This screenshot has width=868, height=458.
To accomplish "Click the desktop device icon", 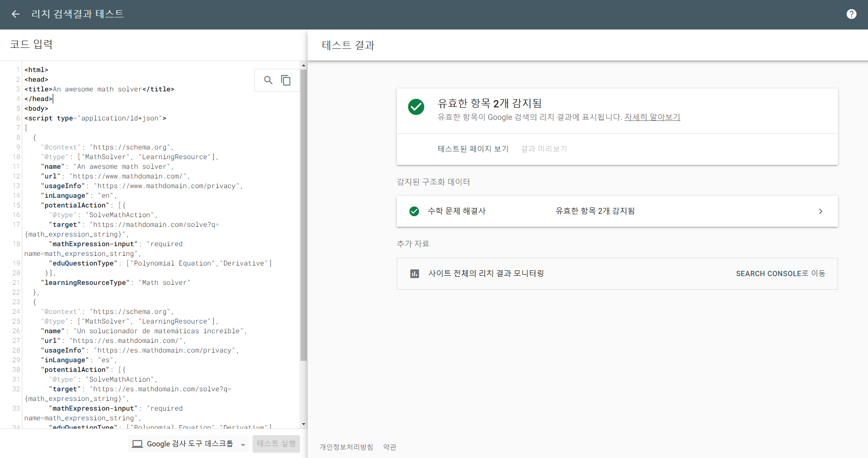I will (137, 444).
